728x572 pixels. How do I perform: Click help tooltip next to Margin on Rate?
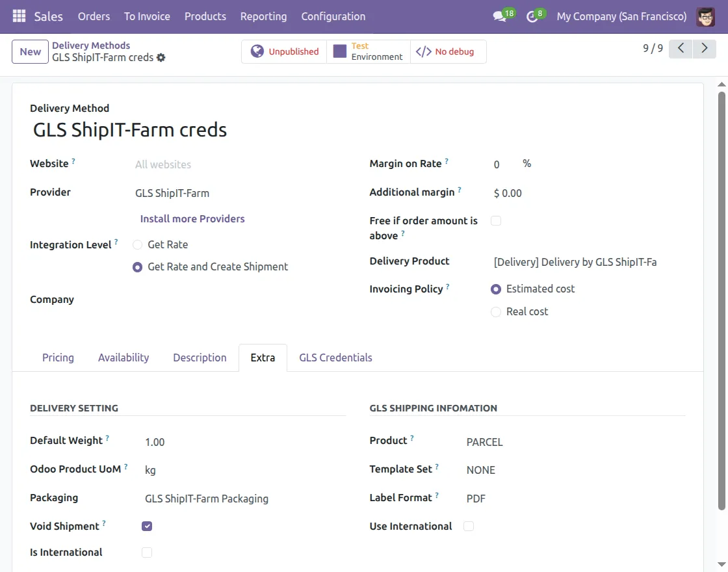pyautogui.click(x=447, y=161)
